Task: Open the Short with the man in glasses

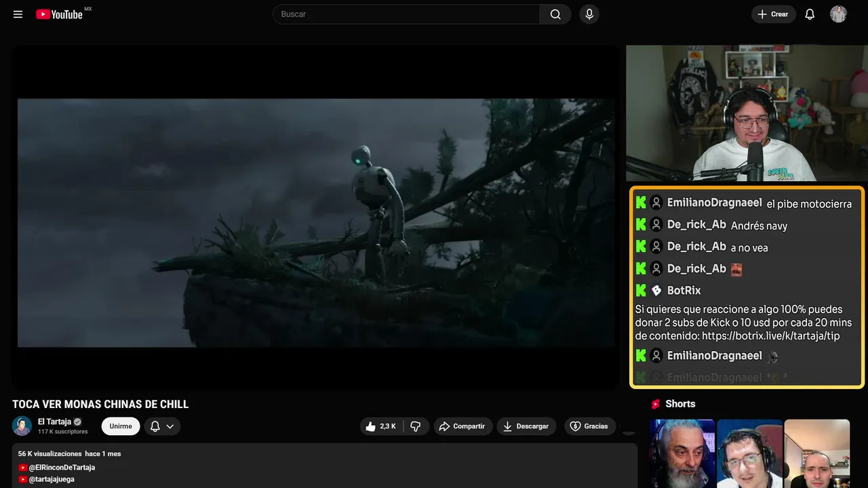Action: (x=749, y=453)
